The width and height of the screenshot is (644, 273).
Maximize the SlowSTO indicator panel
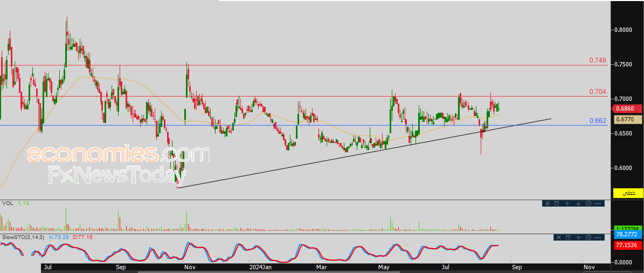(567, 237)
